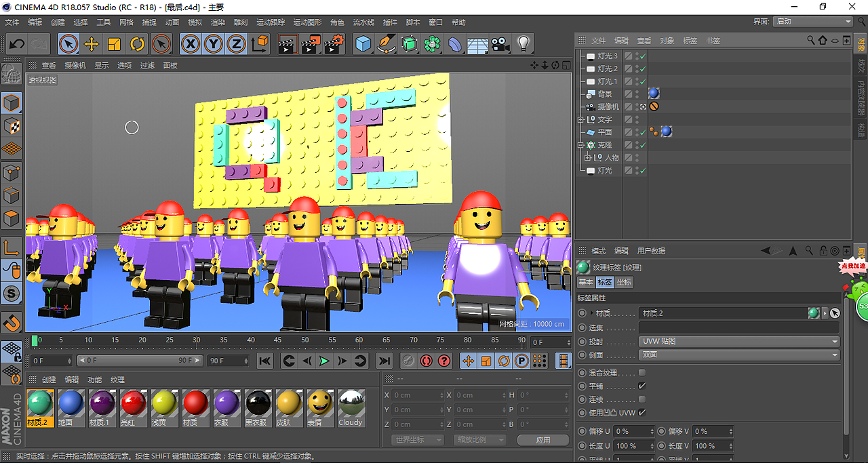Screen dimensions: 868x463
Task: Open the 世界坐标 dropdown
Action: pyautogui.click(x=418, y=440)
